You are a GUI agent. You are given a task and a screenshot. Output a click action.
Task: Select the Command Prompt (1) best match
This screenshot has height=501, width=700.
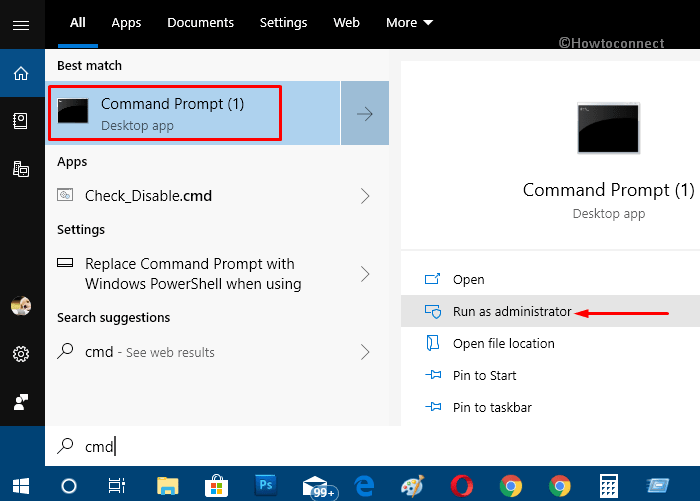(193, 113)
